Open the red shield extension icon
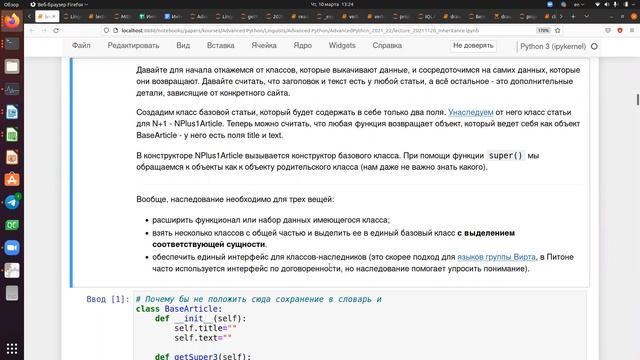 pos(620,31)
